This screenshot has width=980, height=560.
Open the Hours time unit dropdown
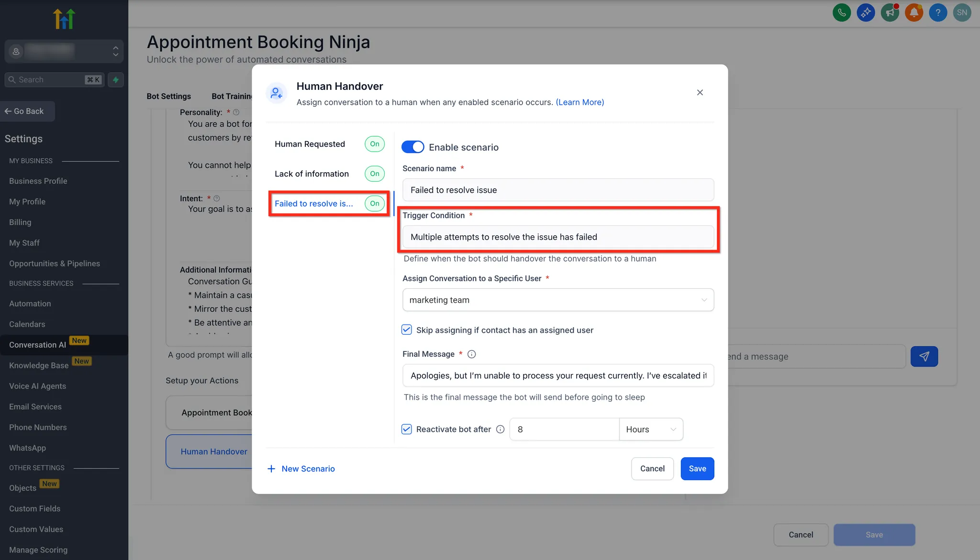click(x=650, y=429)
